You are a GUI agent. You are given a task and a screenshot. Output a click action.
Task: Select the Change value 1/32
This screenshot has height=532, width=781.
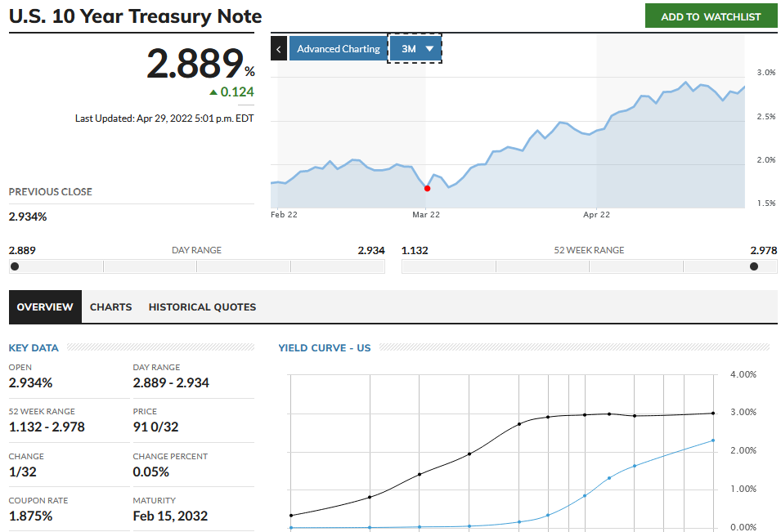click(x=22, y=472)
